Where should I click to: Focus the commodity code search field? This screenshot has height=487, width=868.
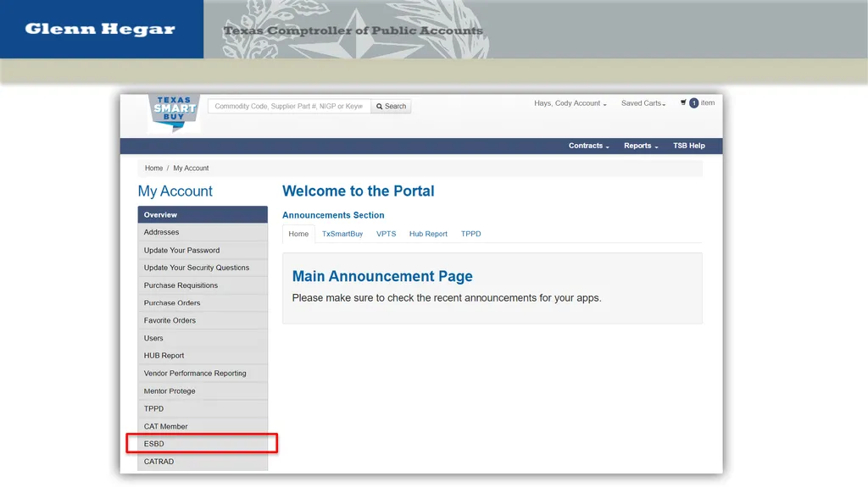pos(289,106)
